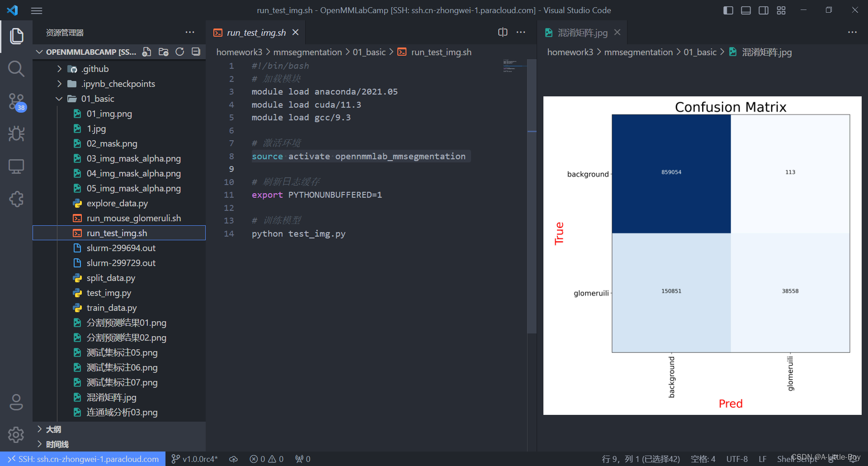The width and height of the screenshot is (868, 466).
Task: Open customize layout icon in title bar
Action: (781, 10)
